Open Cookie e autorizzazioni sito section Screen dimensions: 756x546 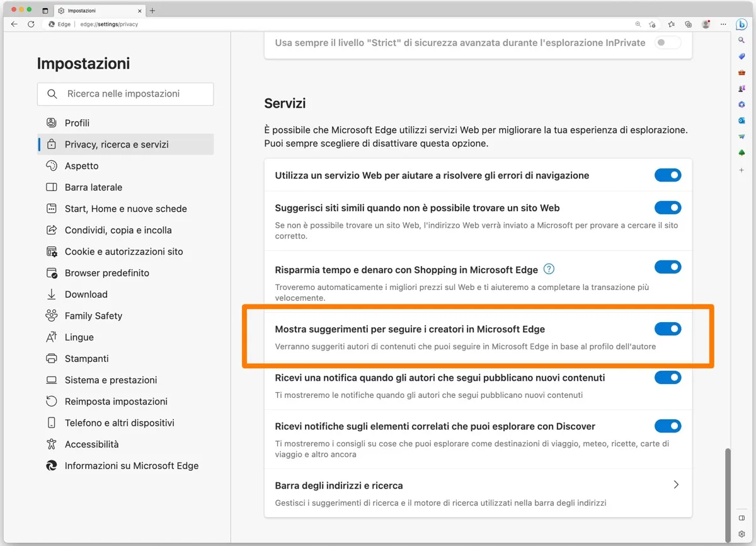coord(125,252)
